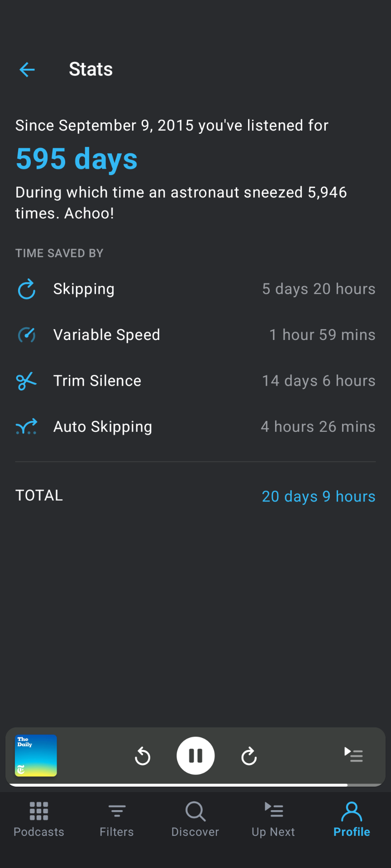This screenshot has width=391, height=868.
Task: Select the Trim Silence stat row
Action: 195,381
